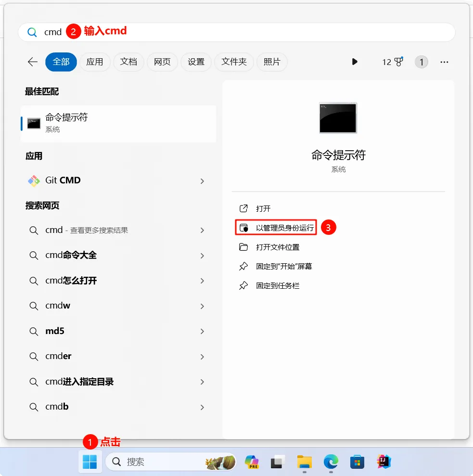Click the folder icon beside 打开文件位置

[243, 247]
